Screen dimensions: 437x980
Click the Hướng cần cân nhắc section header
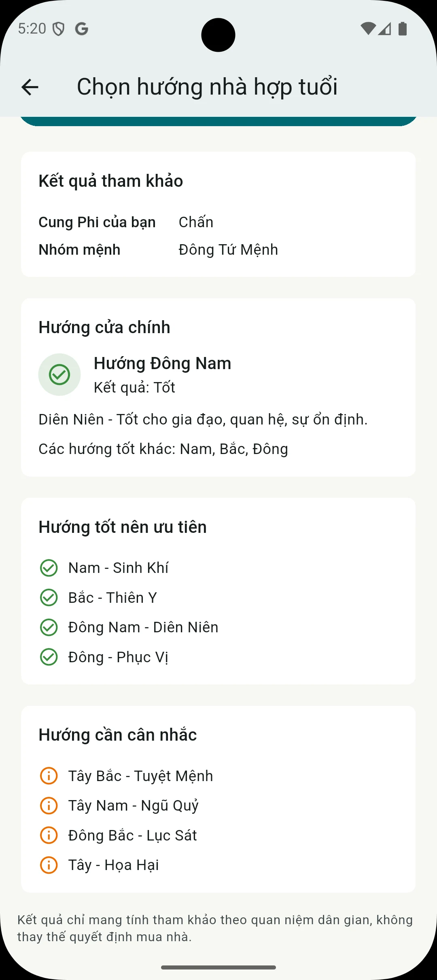pos(118,735)
